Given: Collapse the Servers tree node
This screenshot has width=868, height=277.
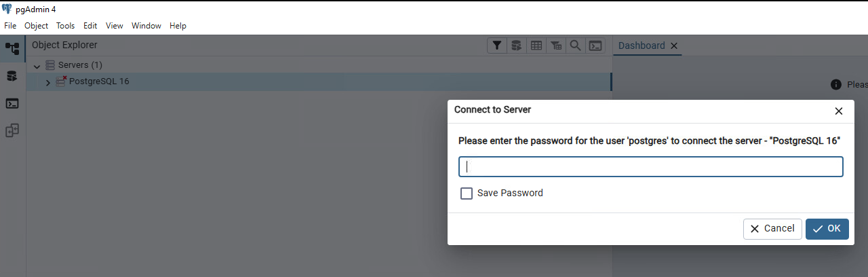Looking at the screenshot, I should pos(37,66).
